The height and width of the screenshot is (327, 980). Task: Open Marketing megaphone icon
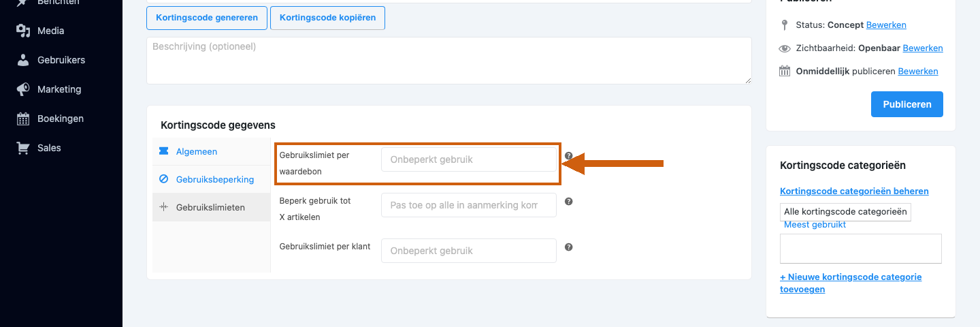[23, 89]
